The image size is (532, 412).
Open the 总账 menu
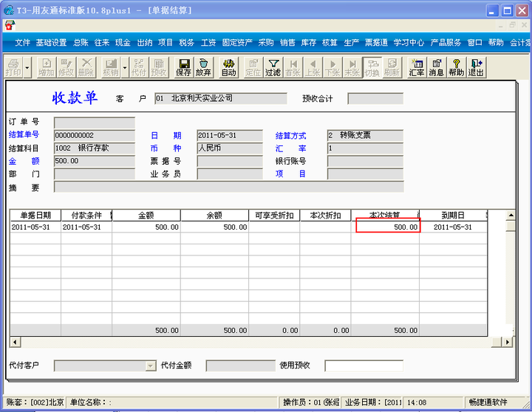tap(81, 42)
